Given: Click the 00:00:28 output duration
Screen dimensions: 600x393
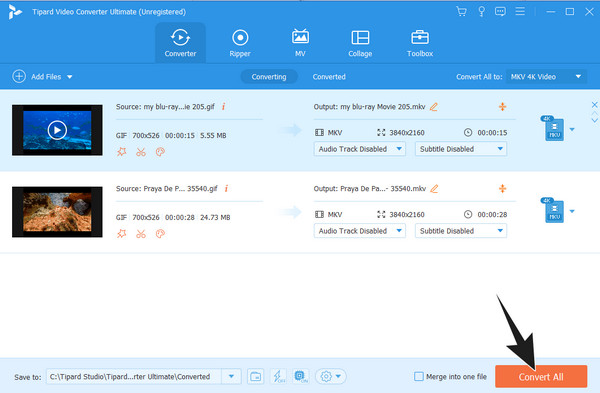Looking at the screenshot, I should click(492, 214).
